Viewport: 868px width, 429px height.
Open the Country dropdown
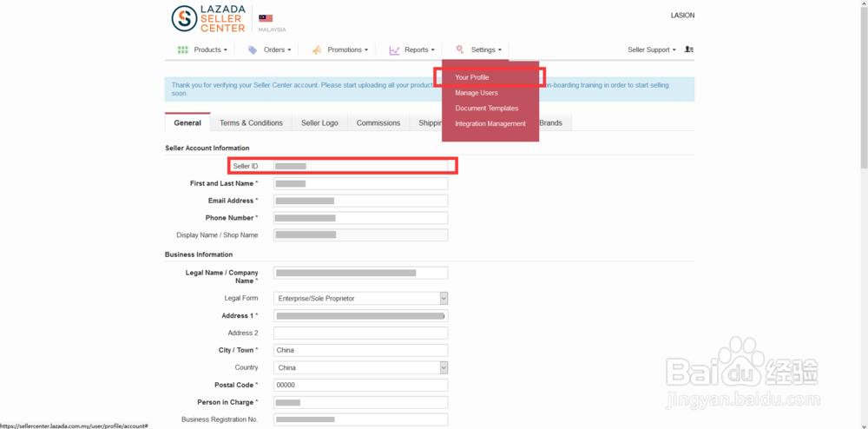[x=360, y=367]
